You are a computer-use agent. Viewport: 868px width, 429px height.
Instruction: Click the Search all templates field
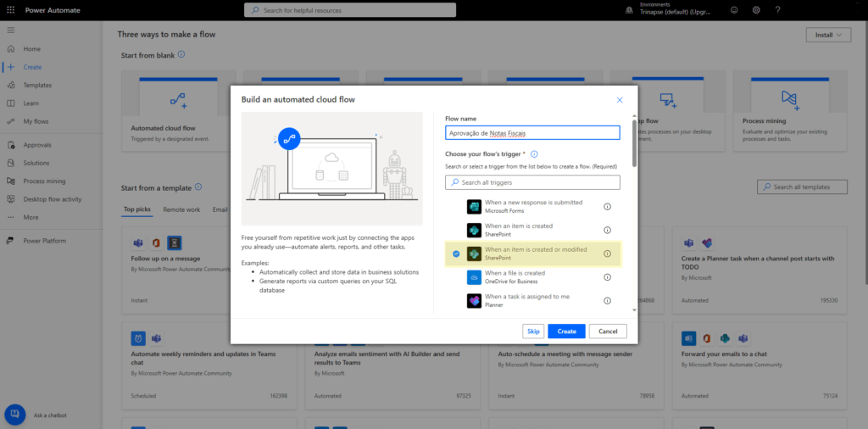pos(802,187)
